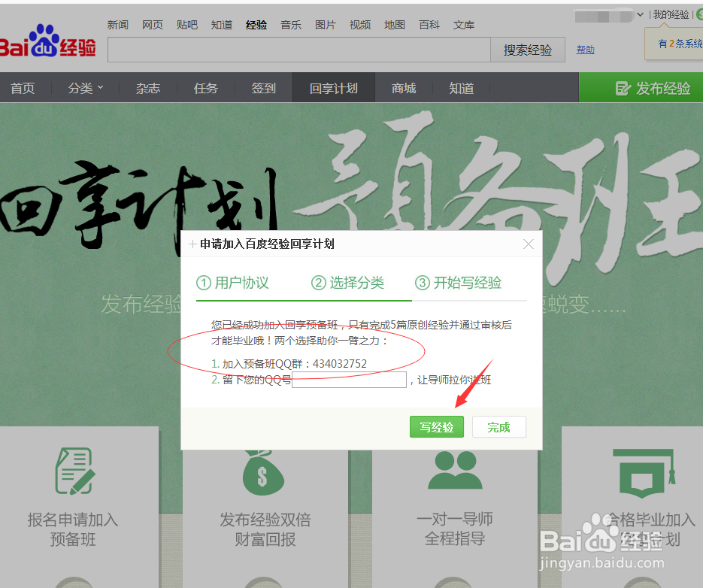Click 报名申请加入预备班 card text
This screenshot has width=703, height=588.
click(73, 529)
